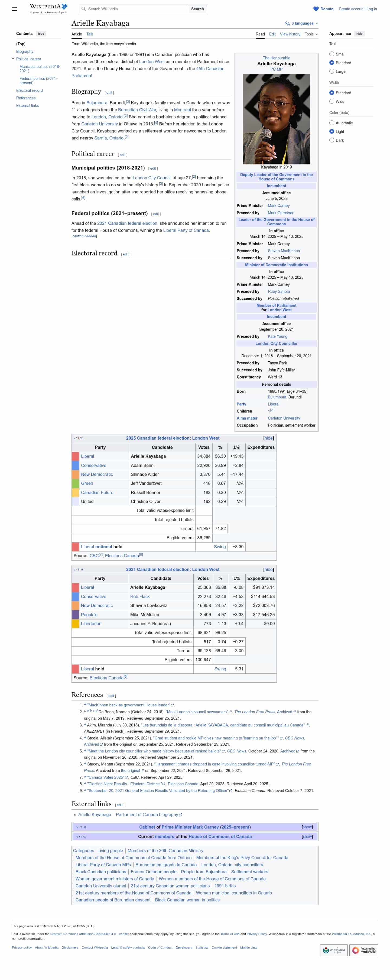Screen dimensions: 390x980
Task: Click the magnifier icon in search box
Action: click(83, 9)
